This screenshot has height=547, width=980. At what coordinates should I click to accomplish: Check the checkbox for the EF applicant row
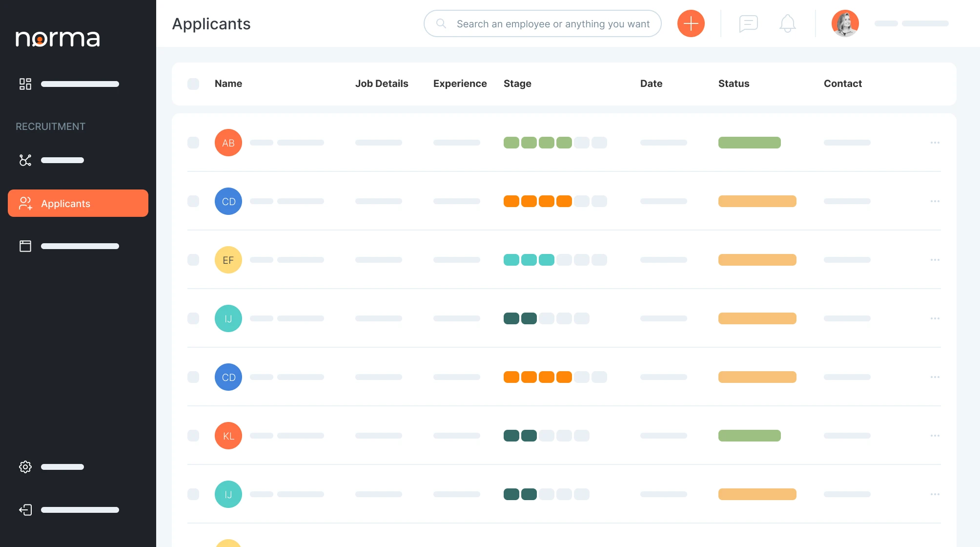tap(193, 260)
